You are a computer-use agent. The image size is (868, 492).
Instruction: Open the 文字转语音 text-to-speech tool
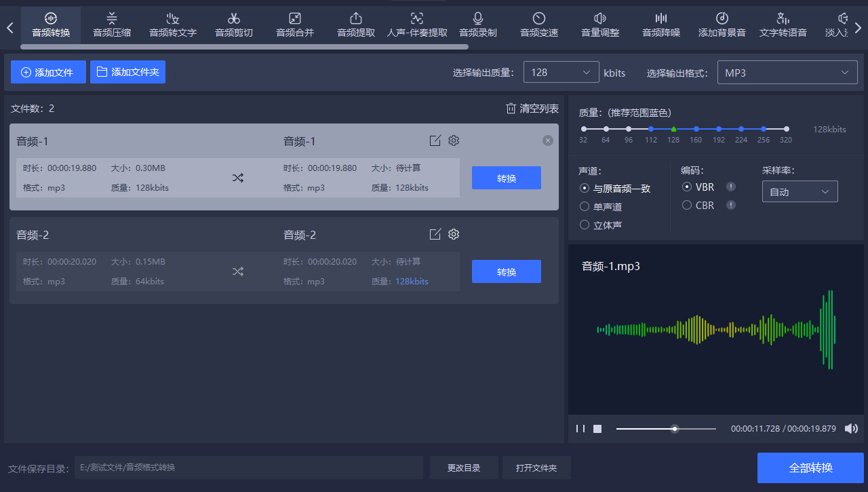(783, 24)
